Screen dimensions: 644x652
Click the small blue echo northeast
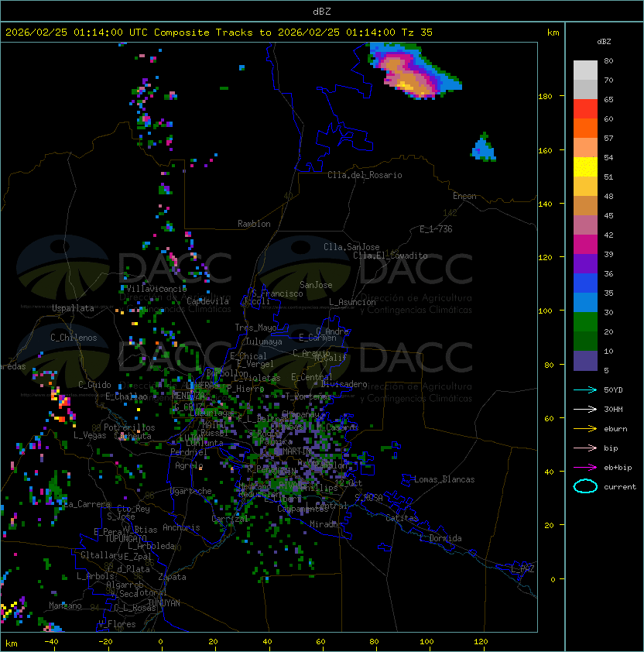(483, 147)
